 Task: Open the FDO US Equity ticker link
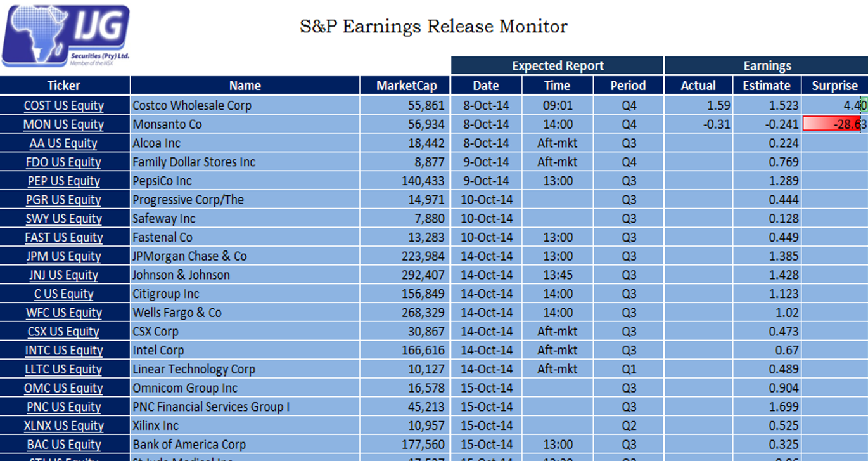pyautogui.click(x=64, y=162)
